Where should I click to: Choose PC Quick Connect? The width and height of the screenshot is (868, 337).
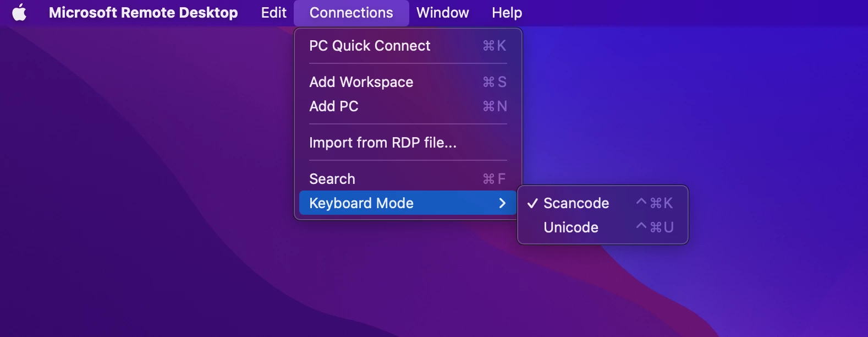point(408,46)
